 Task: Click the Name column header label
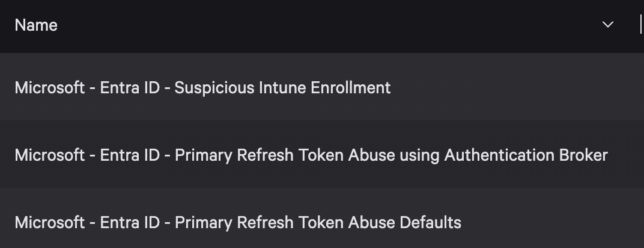[x=36, y=25]
